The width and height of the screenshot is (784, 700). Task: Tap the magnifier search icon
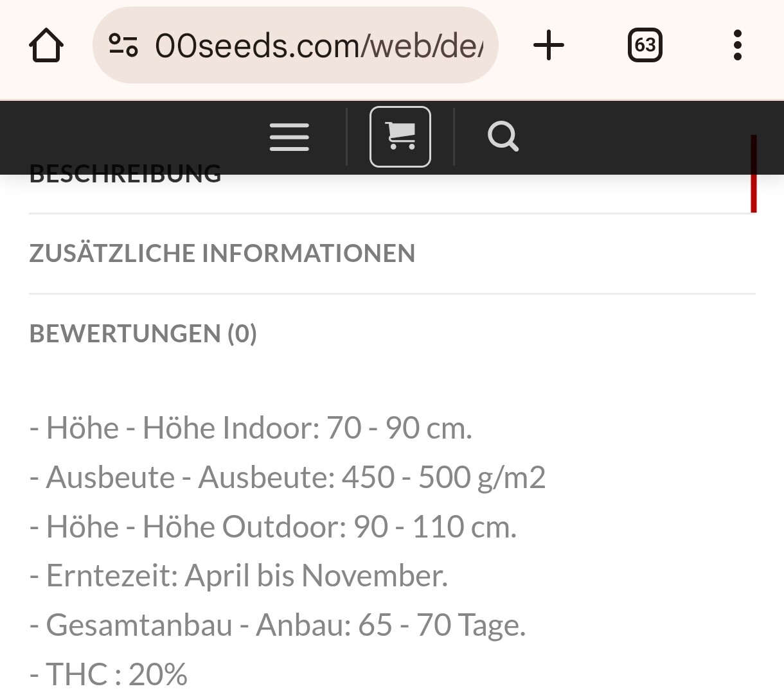[x=503, y=137]
